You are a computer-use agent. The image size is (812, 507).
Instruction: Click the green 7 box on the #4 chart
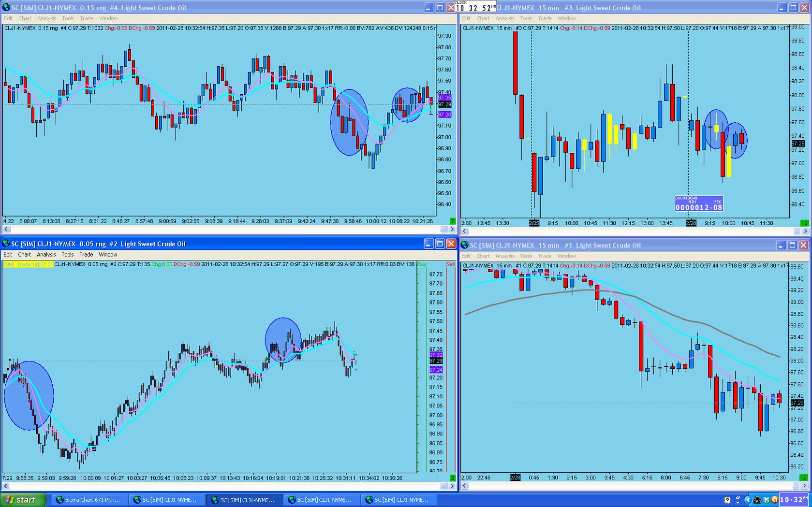pos(453,221)
